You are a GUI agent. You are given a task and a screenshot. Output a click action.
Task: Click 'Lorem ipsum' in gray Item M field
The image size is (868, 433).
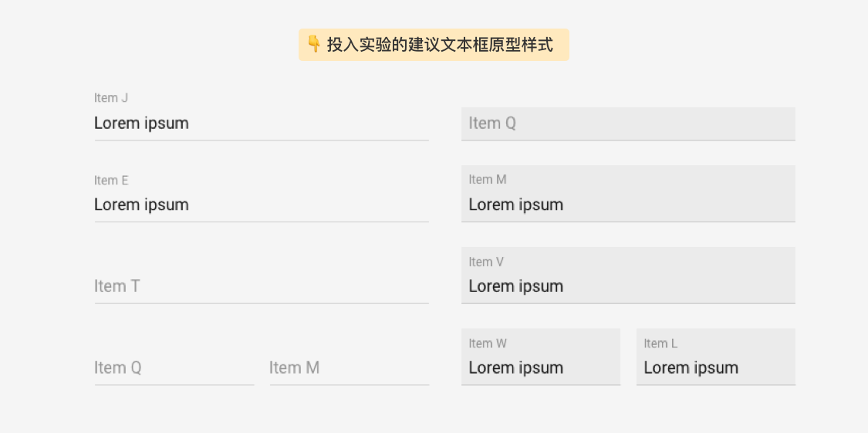point(515,205)
